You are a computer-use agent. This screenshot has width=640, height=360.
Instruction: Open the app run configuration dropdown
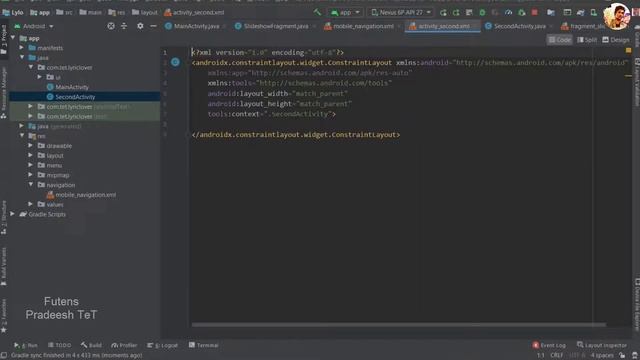click(x=345, y=13)
